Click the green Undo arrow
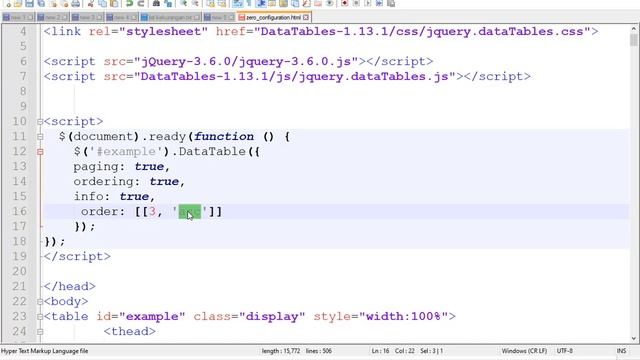Image resolution: width=640 pixels, height=360 pixels. click(x=129, y=4)
